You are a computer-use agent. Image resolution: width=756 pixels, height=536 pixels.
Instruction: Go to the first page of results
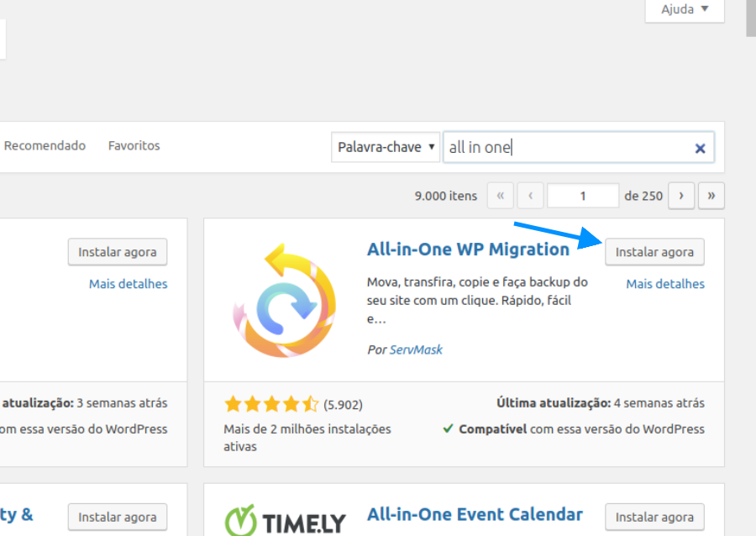point(501,196)
